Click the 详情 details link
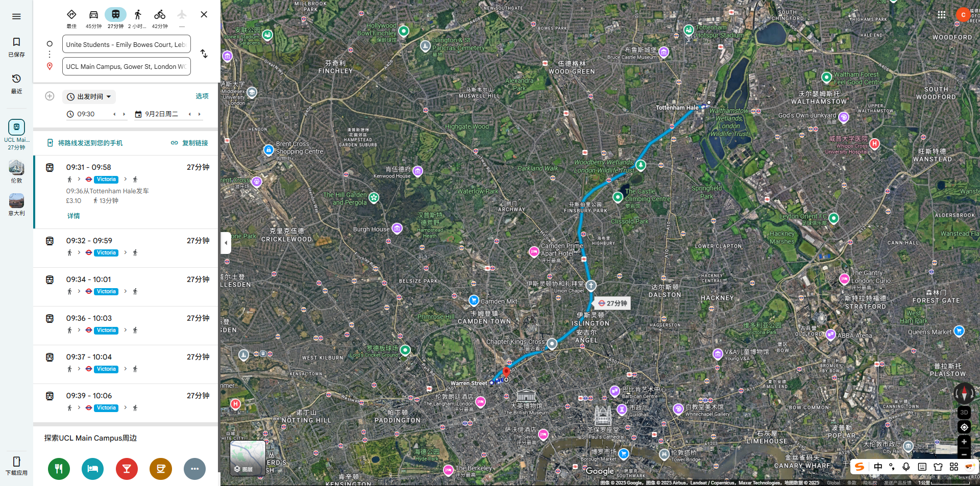 (73, 216)
